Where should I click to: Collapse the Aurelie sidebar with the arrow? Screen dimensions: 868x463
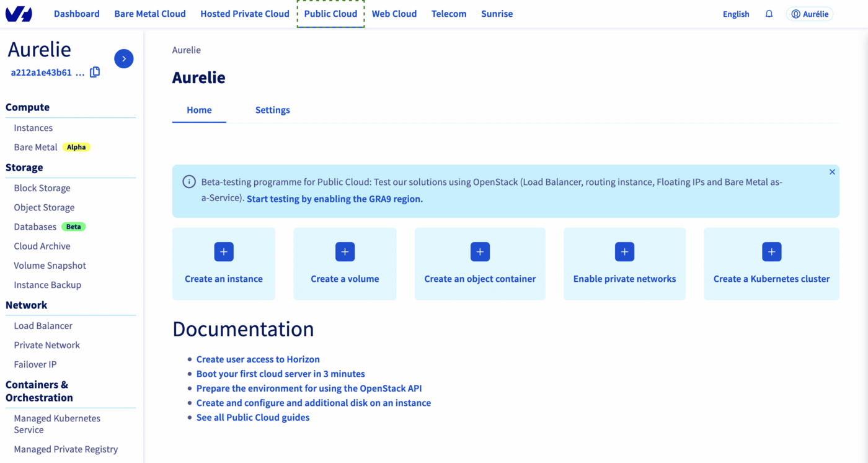(123, 58)
